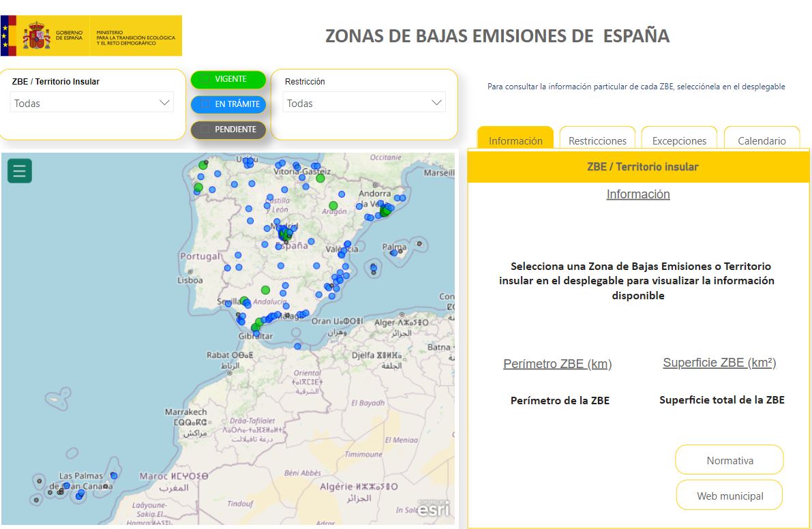Viewport: 812px width, 529px height.
Task: Click the Normativa button
Action: point(730,460)
